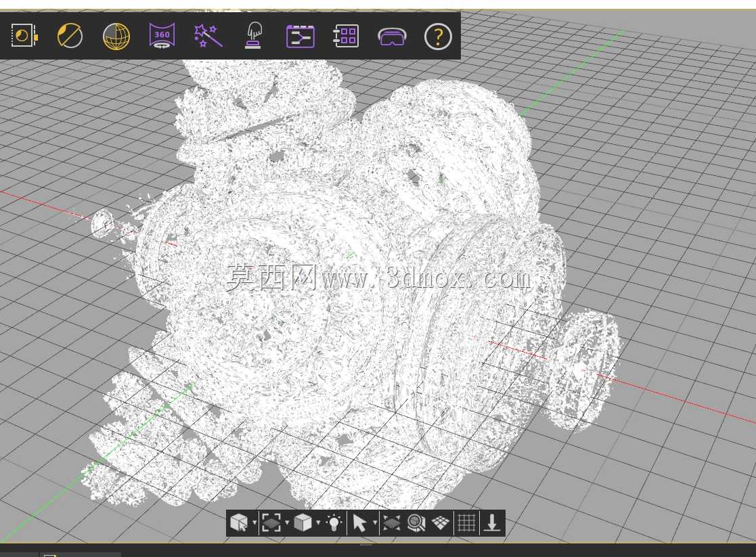
Task: Expand the cube shading mode dropdown
Action: point(317,522)
